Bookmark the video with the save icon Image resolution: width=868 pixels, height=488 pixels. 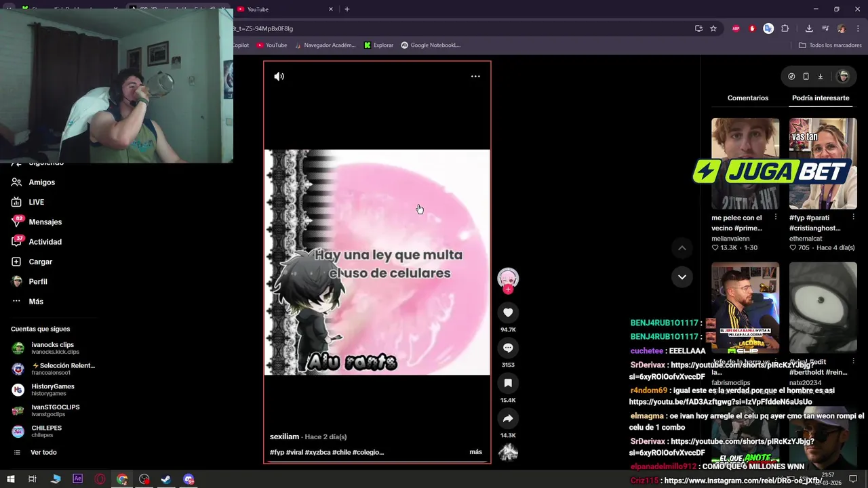click(508, 383)
